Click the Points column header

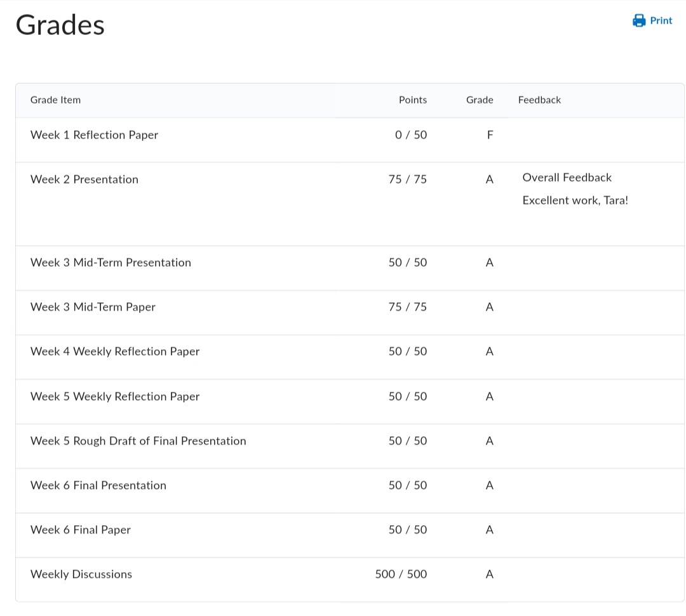tap(412, 100)
